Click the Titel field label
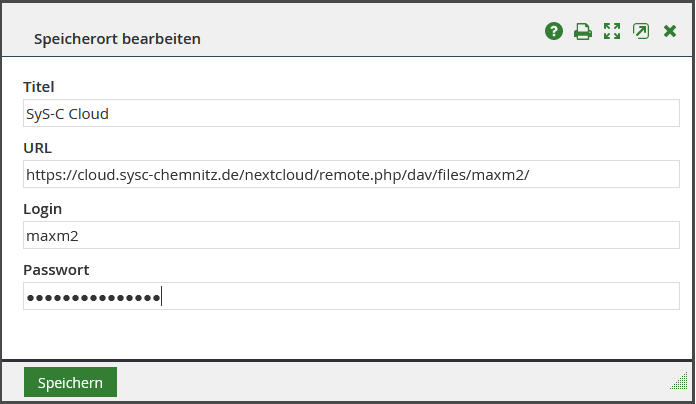Image resolution: width=696 pixels, height=404 pixels. click(x=39, y=87)
